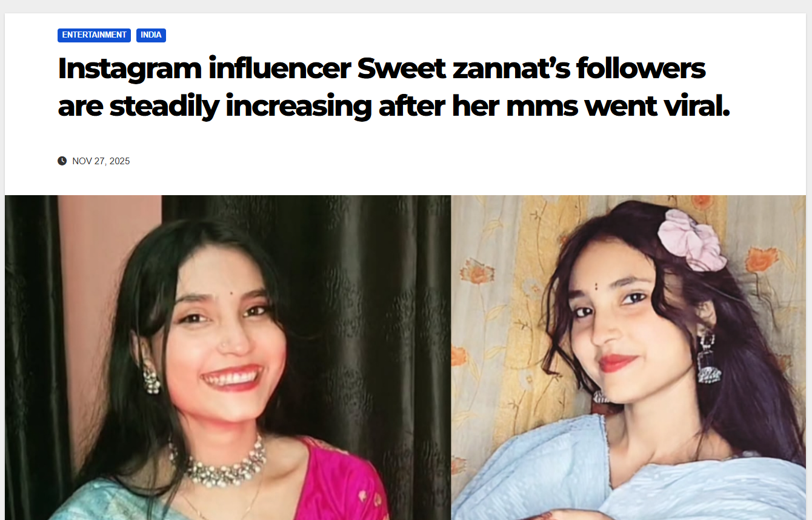The height and width of the screenshot is (520, 812).
Task: Click the article headline about Sweet zannat
Action: (x=394, y=87)
